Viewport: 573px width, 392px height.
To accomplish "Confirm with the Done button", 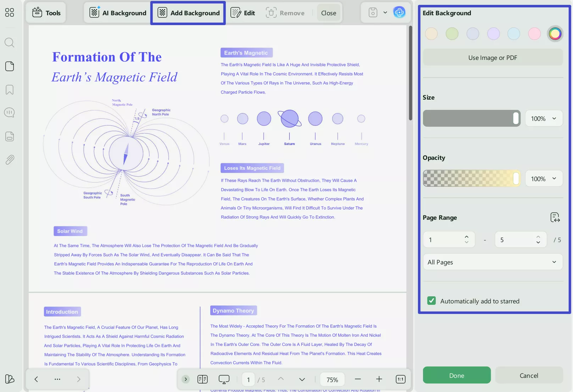I will point(457,375).
